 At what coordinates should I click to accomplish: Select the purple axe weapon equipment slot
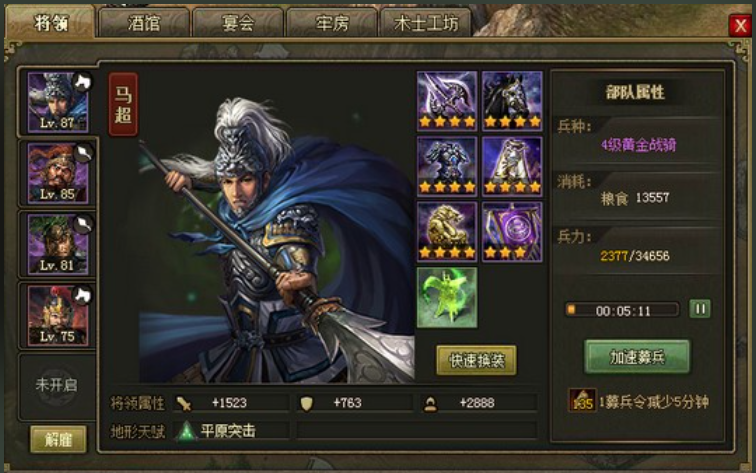pos(447,101)
